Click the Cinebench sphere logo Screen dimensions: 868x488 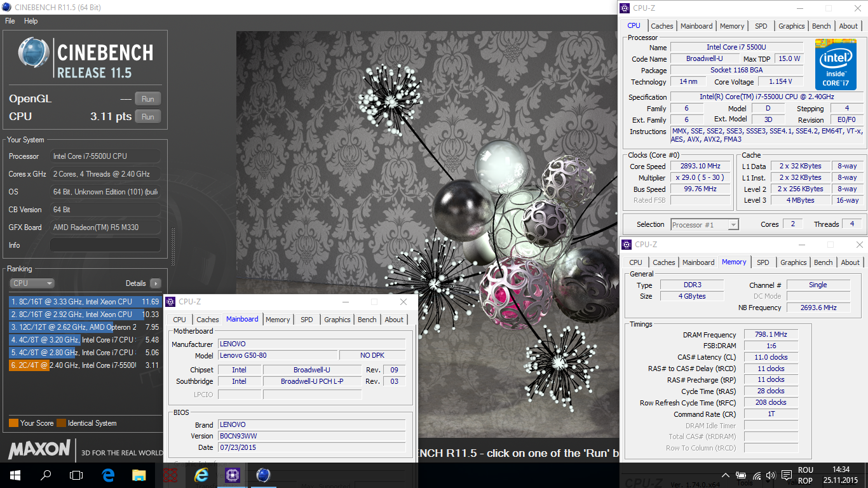[34, 53]
